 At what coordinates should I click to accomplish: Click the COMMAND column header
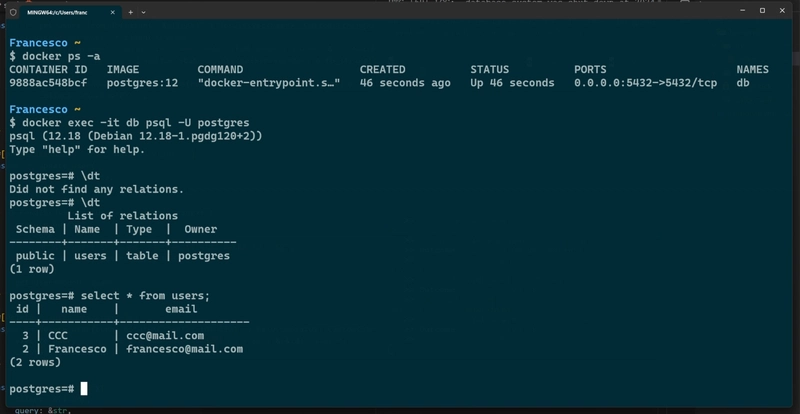[220, 69]
